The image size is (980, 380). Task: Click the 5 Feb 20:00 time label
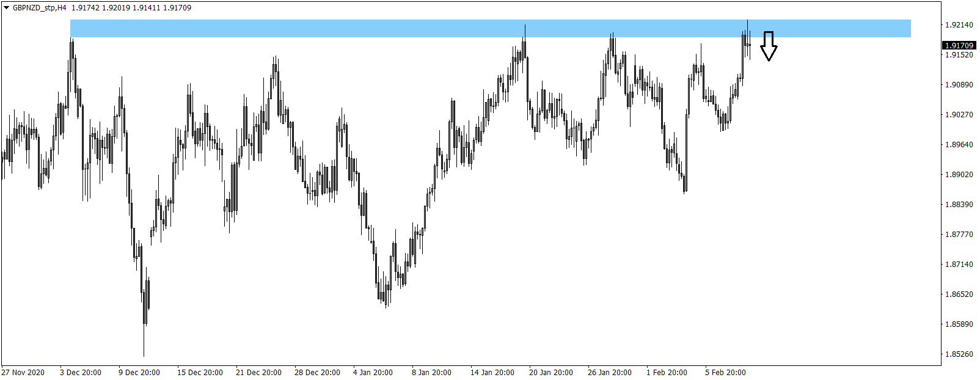[725, 373]
